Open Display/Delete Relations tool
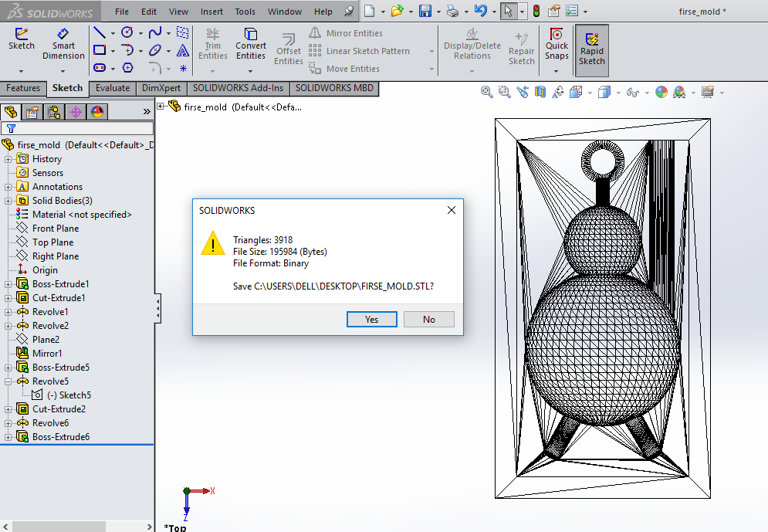Viewport: 768px width, 532px height. pos(472,43)
